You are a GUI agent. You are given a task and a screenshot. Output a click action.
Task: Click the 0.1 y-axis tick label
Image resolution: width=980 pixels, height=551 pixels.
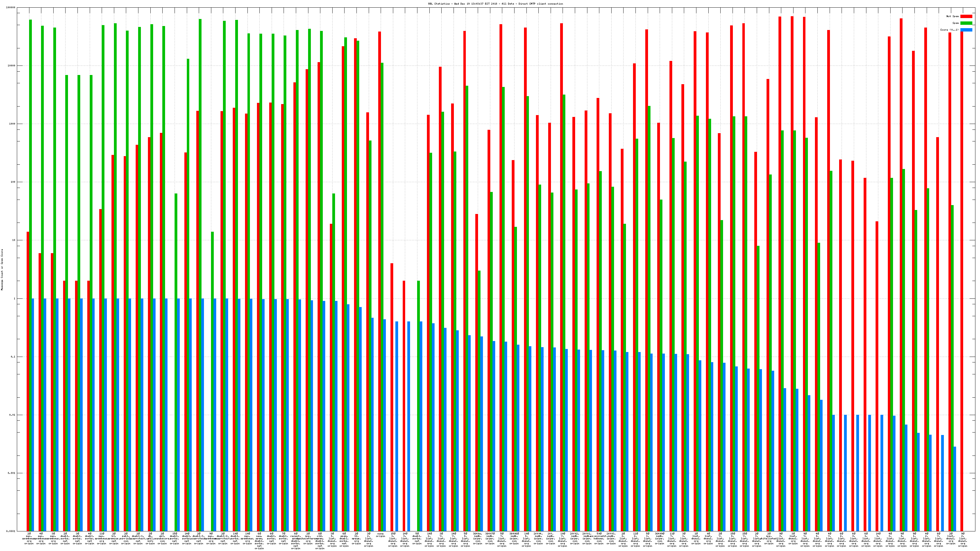(x=13, y=357)
